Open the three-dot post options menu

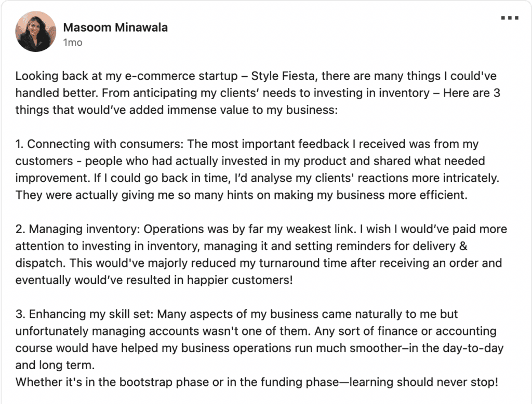point(510,18)
